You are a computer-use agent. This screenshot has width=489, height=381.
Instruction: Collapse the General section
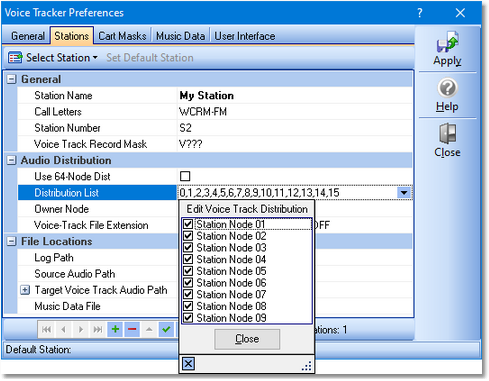coord(11,79)
